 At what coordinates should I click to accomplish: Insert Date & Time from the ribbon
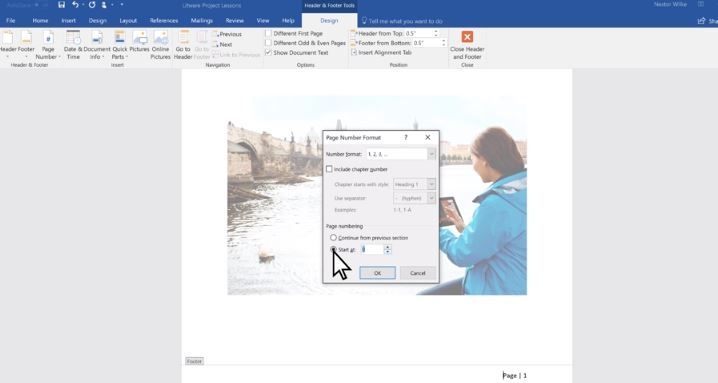tap(73, 45)
